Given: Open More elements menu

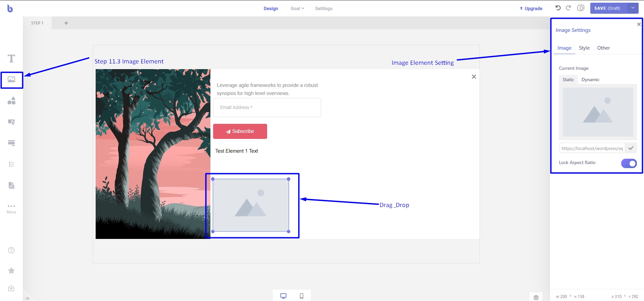Looking at the screenshot, I should coord(11,209).
